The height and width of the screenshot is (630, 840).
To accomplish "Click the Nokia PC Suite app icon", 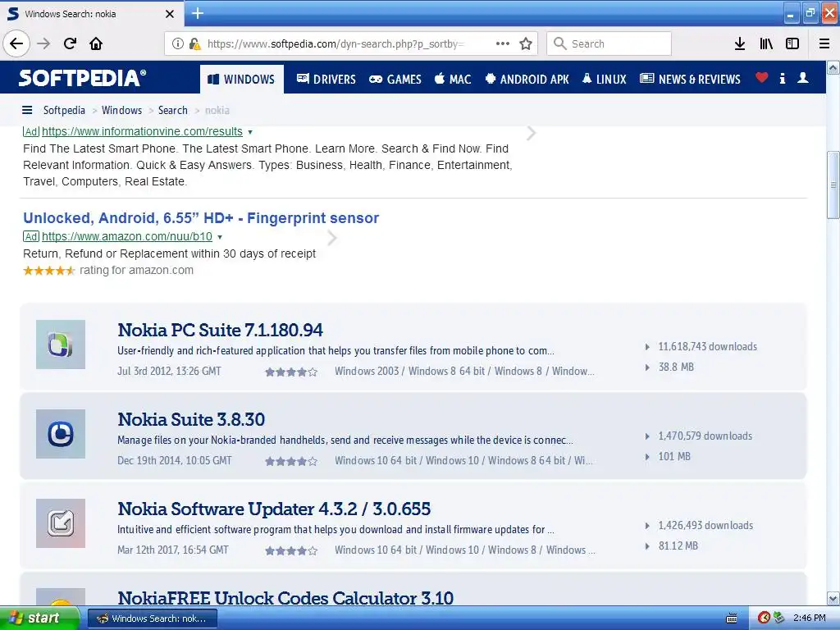I will (x=61, y=345).
